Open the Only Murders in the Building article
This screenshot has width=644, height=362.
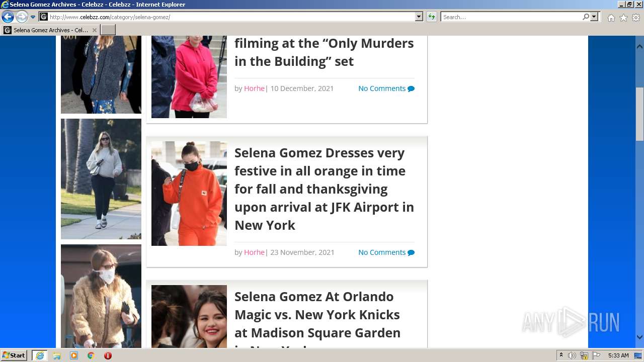click(324, 52)
